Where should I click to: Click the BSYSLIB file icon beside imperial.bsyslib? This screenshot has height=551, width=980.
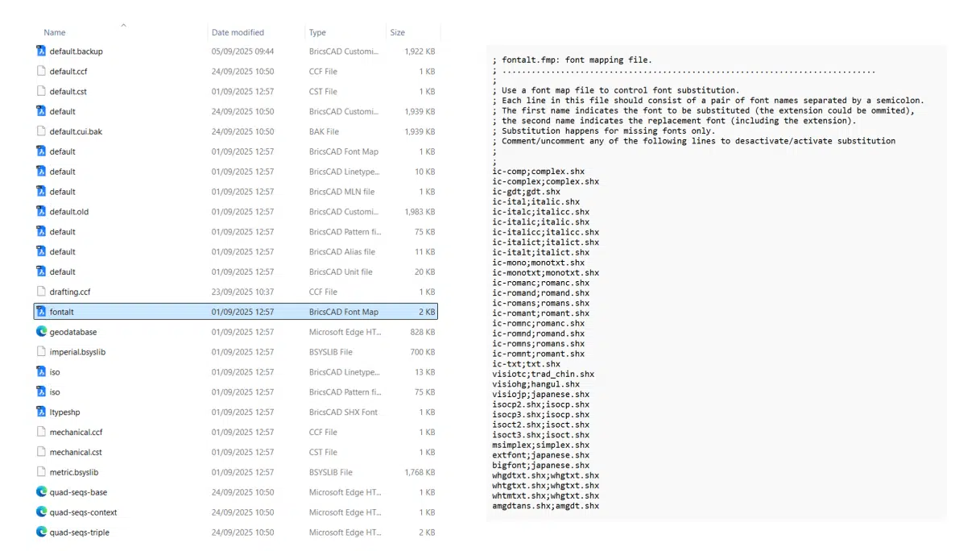coord(41,351)
